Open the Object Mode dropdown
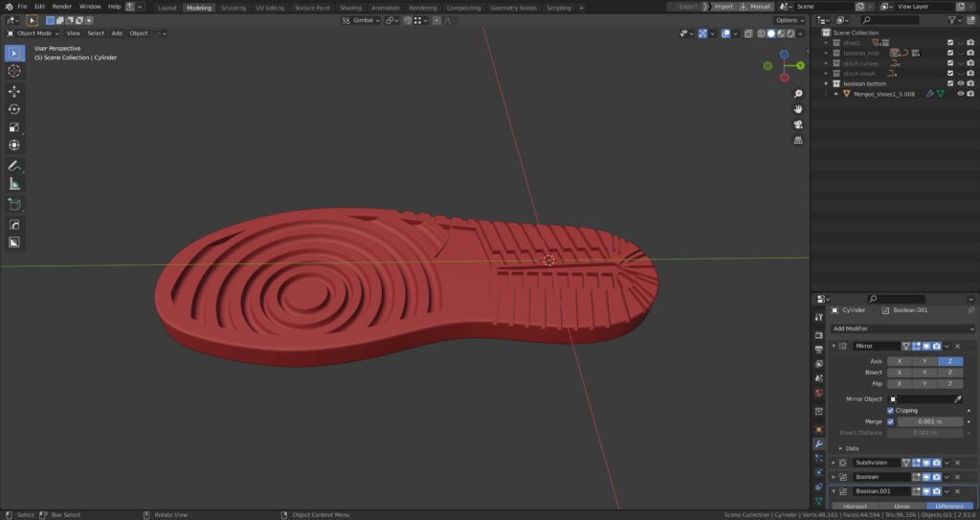The image size is (980, 520). [33, 34]
